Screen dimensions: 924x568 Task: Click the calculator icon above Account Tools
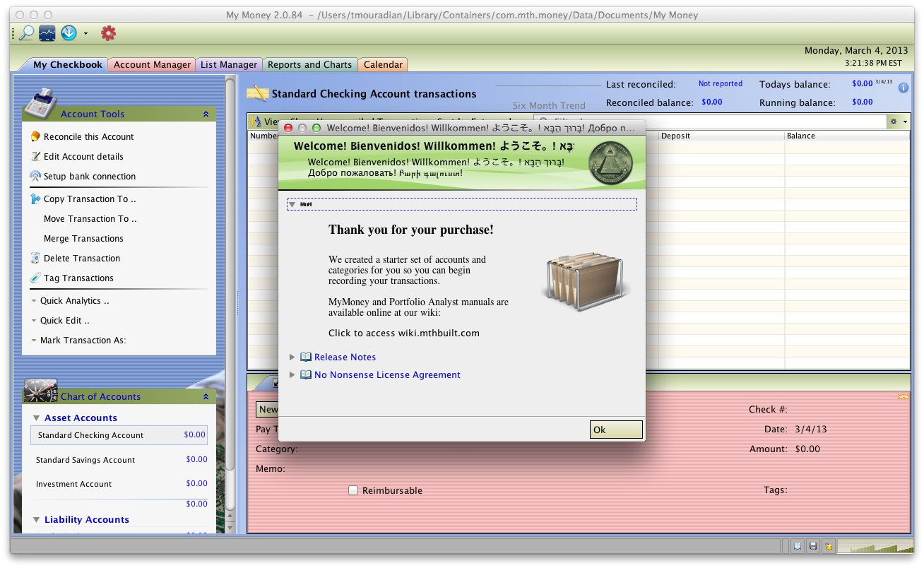tap(40, 105)
